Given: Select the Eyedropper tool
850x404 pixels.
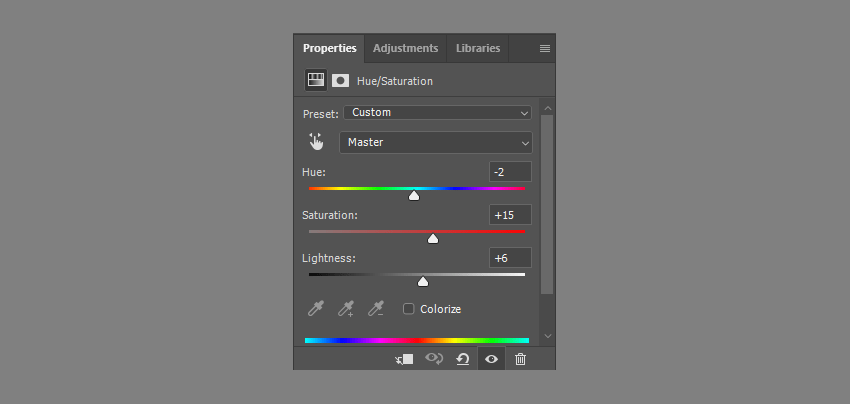Looking at the screenshot, I should (315, 309).
